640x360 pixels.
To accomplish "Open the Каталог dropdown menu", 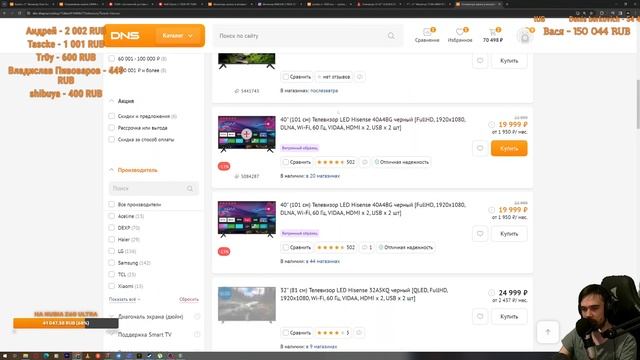I will [178, 36].
